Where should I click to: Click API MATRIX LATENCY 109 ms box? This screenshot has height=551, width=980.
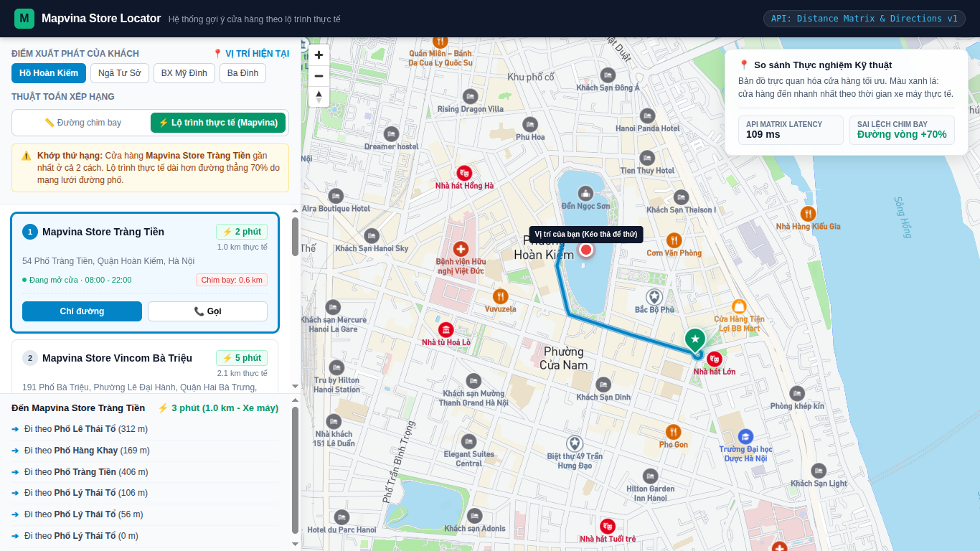pos(791,130)
